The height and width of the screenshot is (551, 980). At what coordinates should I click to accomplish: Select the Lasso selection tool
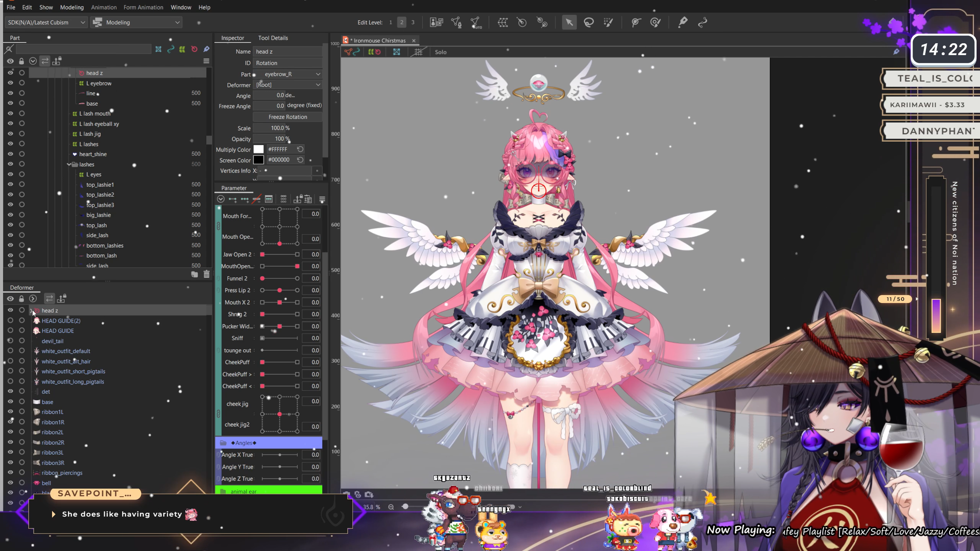point(588,22)
